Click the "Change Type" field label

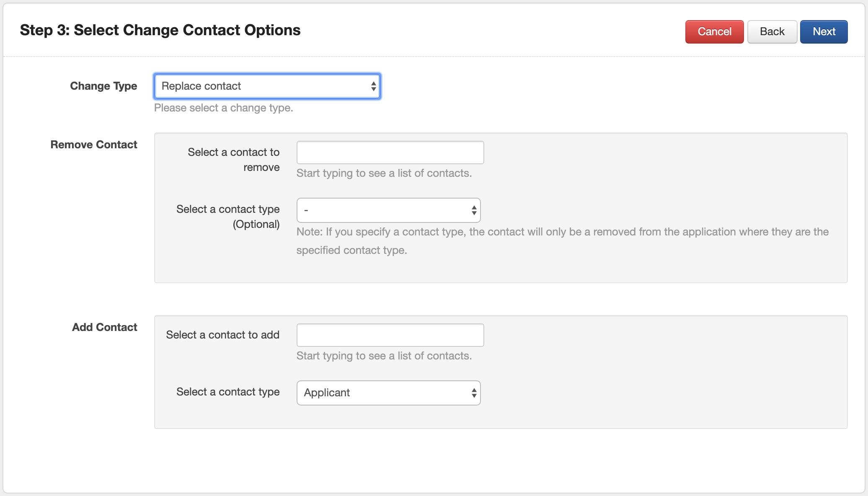click(x=103, y=86)
